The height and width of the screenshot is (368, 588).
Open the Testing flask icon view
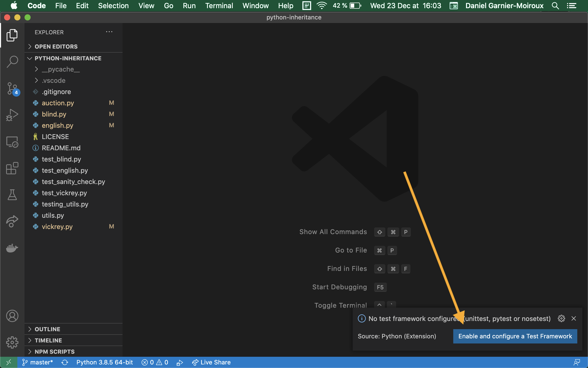coord(12,195)
